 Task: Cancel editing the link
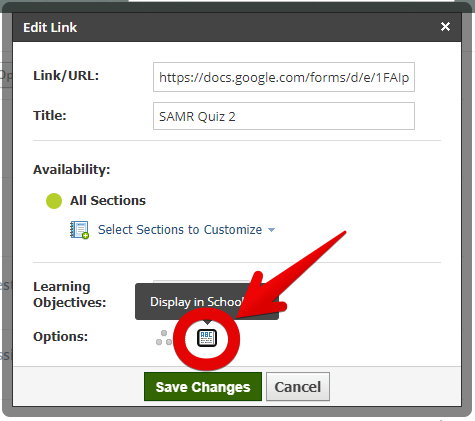pos(298,387)
